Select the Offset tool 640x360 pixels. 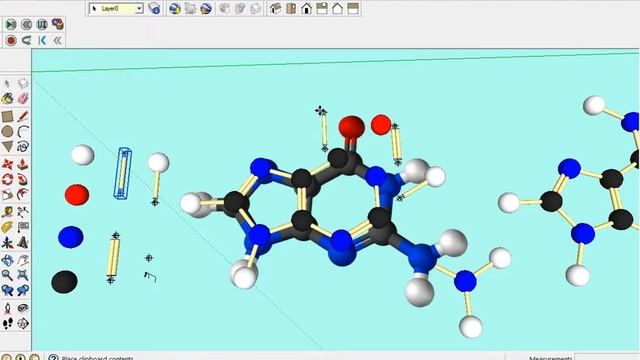pyautogui.click(x=23, y=195)
